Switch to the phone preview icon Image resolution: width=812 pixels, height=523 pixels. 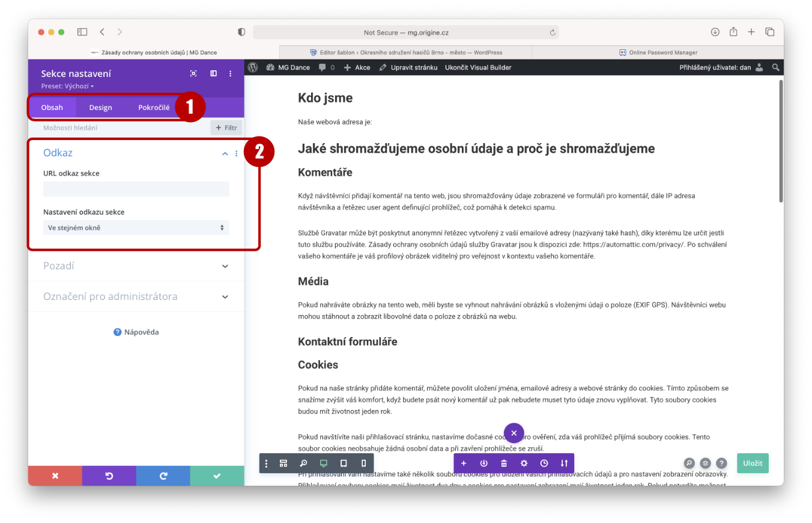(363, 463)
